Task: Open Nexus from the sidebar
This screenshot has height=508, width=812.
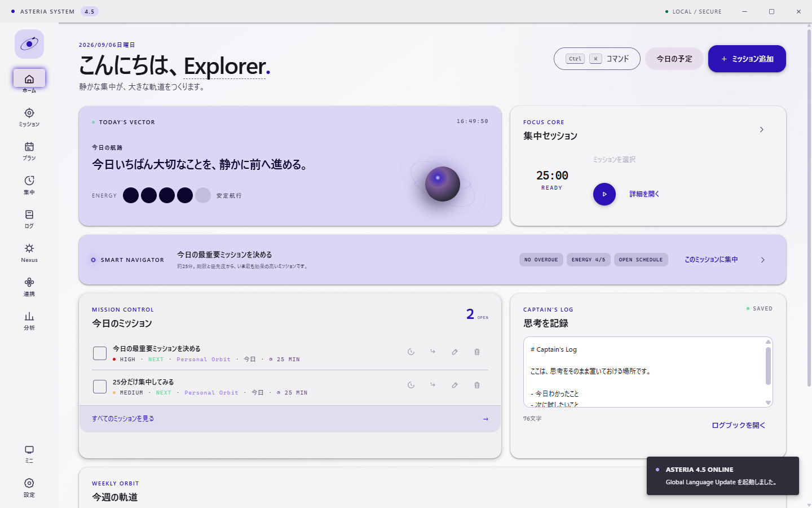Action: [x=29, y=252]
